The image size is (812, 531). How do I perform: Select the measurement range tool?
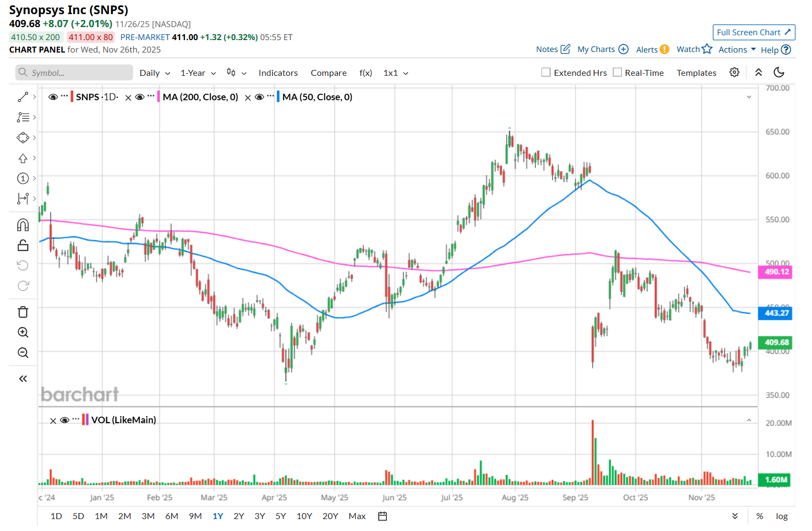point(23,199)
